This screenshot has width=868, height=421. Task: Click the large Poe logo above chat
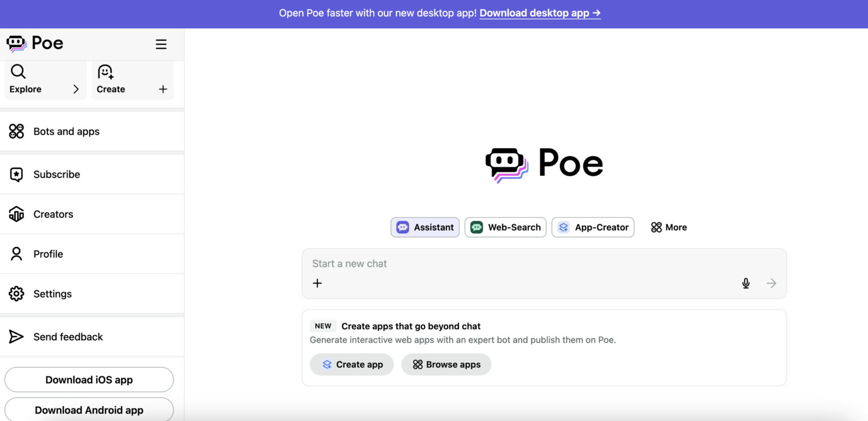pos(544,164)
